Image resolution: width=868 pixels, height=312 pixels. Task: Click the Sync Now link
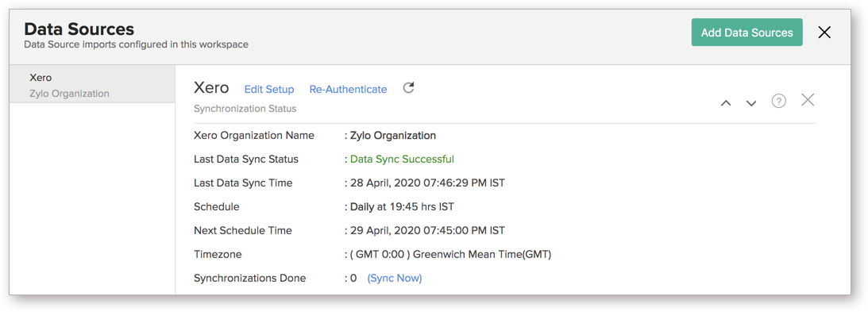pyautogui.click(x=395, y=278)
